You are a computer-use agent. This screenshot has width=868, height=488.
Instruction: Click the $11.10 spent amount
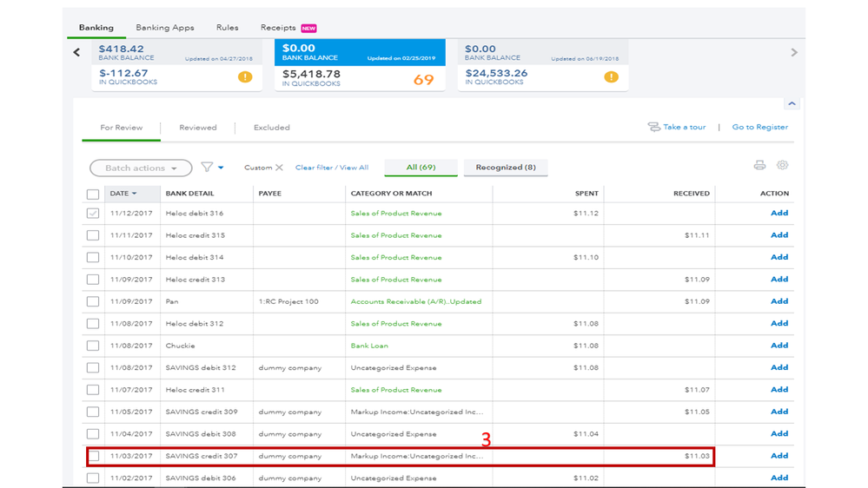(x=586, y=257)
